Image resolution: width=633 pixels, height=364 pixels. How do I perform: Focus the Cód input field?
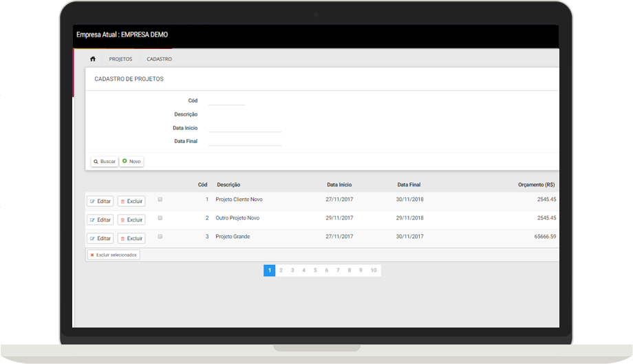(x=226, y=100)
